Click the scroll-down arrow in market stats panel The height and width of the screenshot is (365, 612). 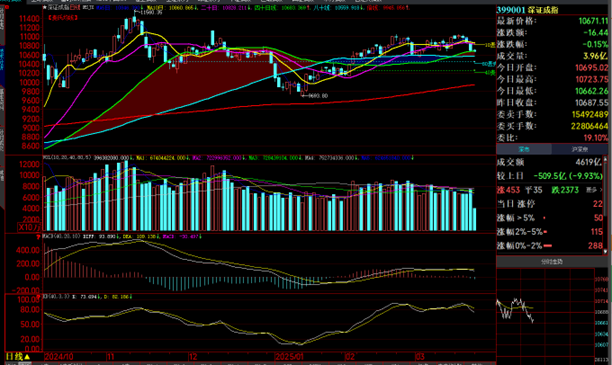tap(605, 251)
